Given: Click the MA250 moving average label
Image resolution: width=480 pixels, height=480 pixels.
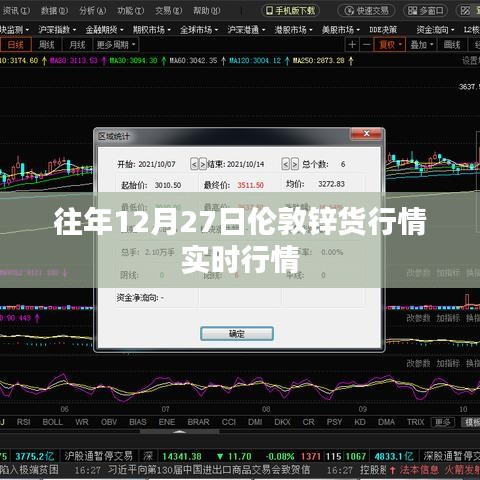Looking at the screenshot, I should pyautogui.click(x=318, y=61).
